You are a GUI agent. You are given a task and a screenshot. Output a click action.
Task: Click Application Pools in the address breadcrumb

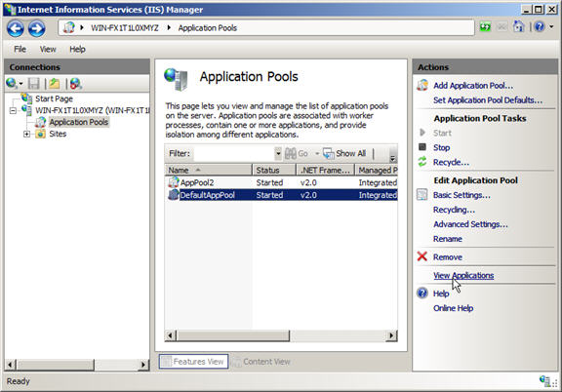[208, 27]
